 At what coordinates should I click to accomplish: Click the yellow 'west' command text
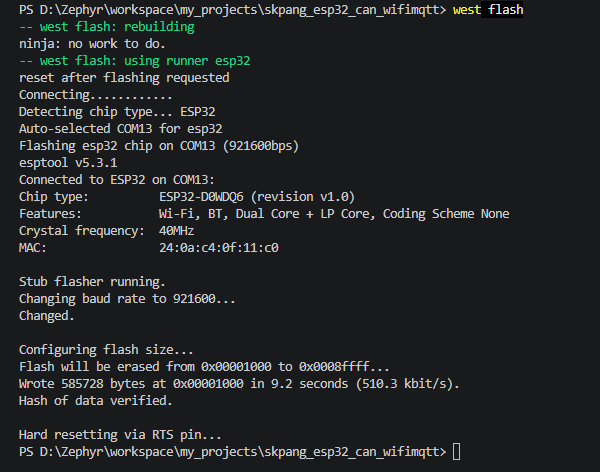466,10
